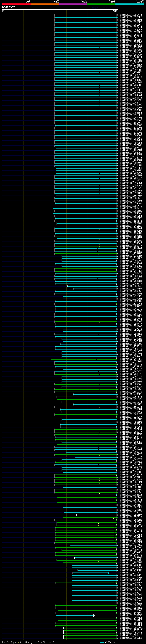Select the last hit UniRef100_B9GVE1
Image resolution: width=146 pixels, height=644 pixels.
[131, 638]
